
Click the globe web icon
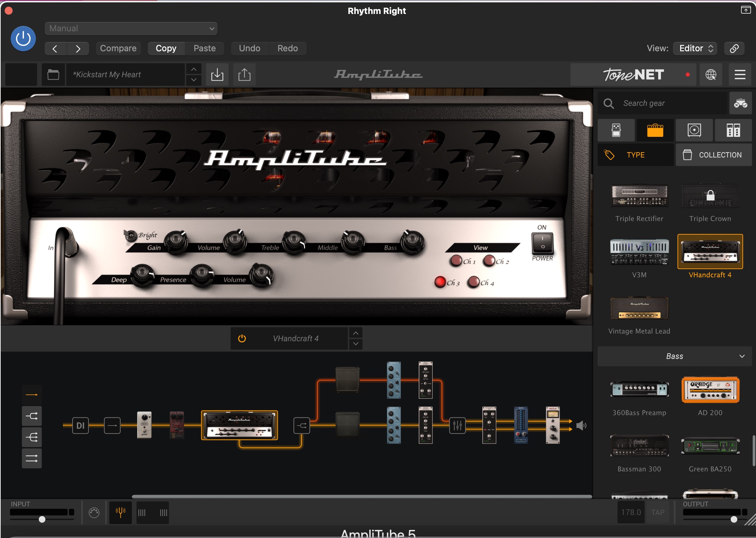point(711,75)
